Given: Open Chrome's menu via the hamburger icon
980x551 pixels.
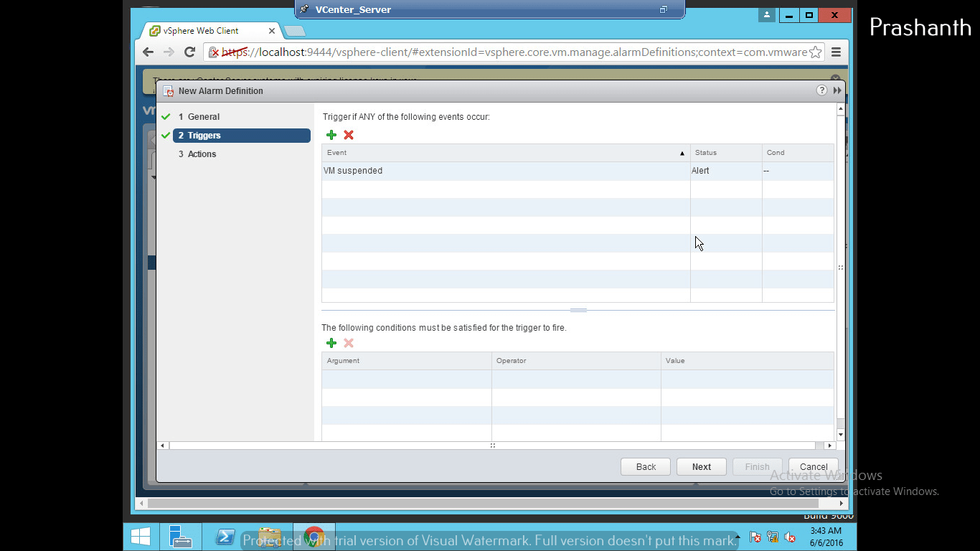Looking at the screenshot, I should pyautogui.click(x=837, y=52).
